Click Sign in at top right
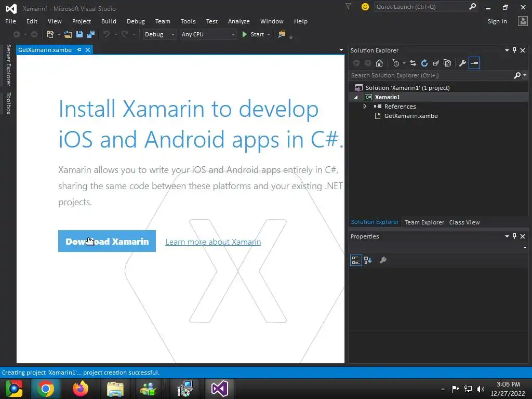 (497, 21)
